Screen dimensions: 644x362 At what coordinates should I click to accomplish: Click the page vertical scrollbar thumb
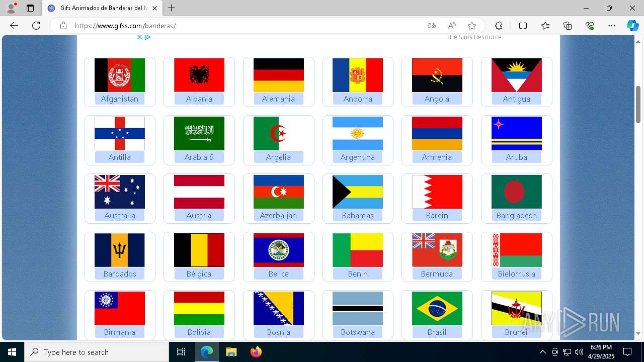click(x=638, y=104)
